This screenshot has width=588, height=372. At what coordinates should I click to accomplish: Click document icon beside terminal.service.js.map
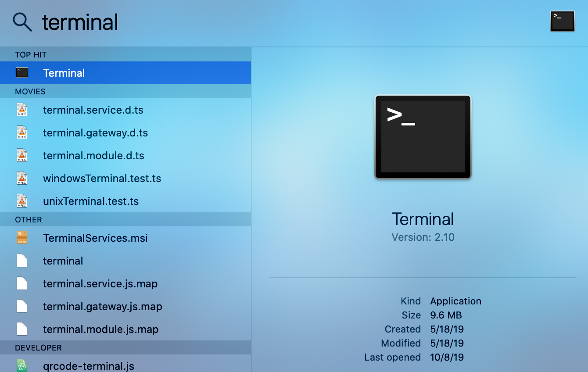click(x=22, y=283)
